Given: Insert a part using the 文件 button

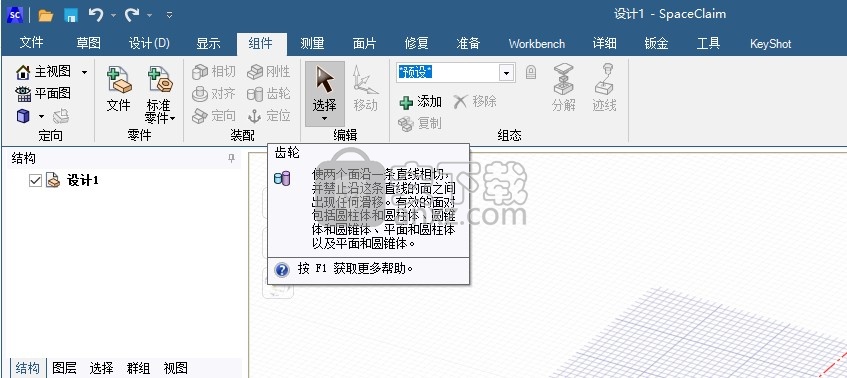Looking at the screenshot, I should pos(118,88).
